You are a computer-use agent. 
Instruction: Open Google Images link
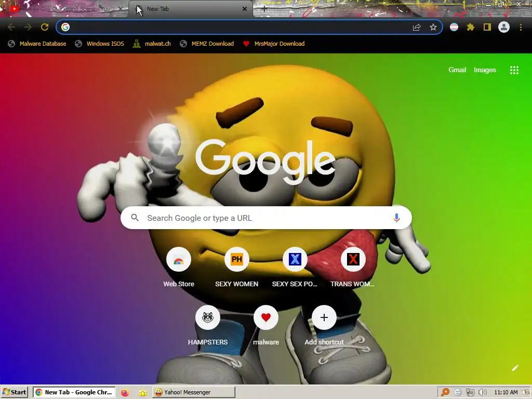[485, 70]
